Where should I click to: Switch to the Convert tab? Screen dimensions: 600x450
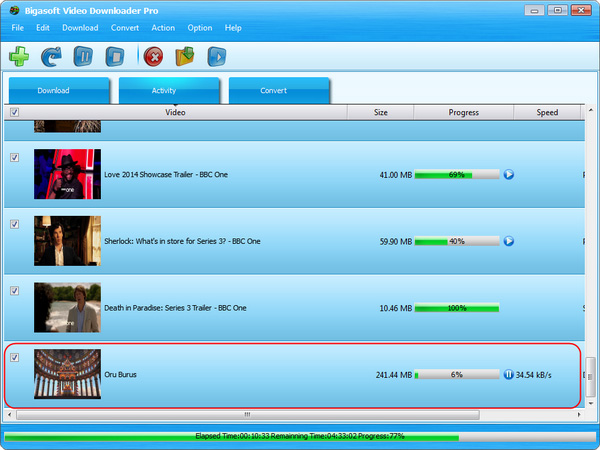(279, 90)
